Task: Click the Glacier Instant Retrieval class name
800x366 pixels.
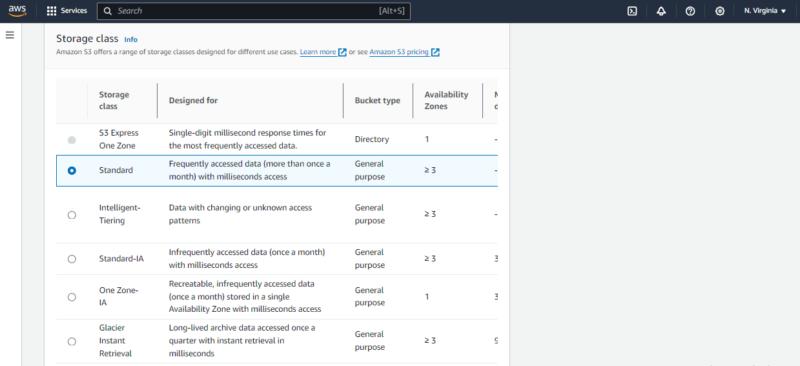Action: point(115,340)
